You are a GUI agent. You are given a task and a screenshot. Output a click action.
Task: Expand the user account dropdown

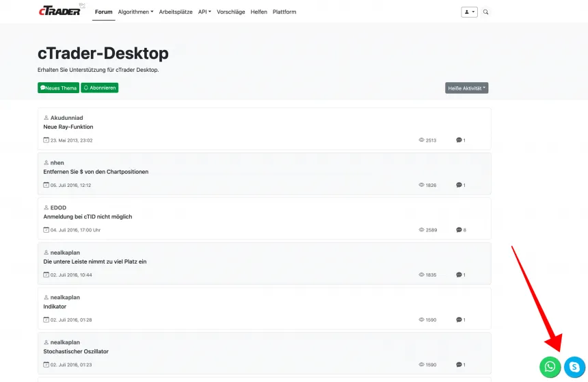(x=470, y=12)
